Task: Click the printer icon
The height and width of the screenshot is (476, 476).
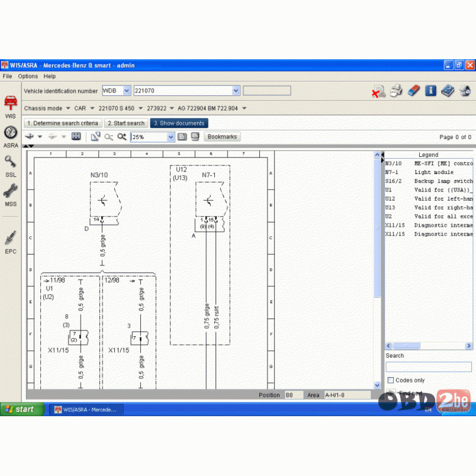Action: [396, 91]
